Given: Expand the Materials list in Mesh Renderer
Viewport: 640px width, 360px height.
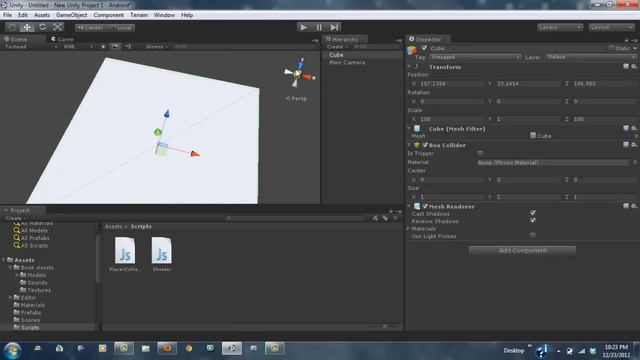Looking at the screenshot, I should [409, 229].
